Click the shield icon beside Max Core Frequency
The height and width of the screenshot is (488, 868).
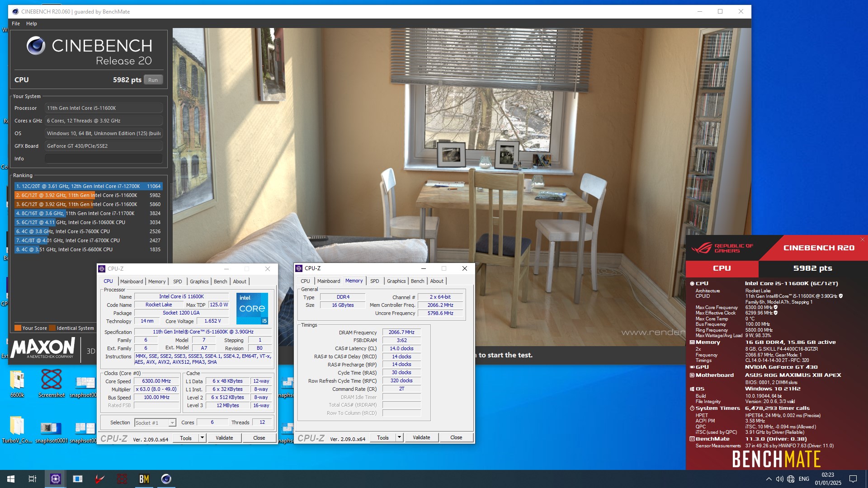775,307
